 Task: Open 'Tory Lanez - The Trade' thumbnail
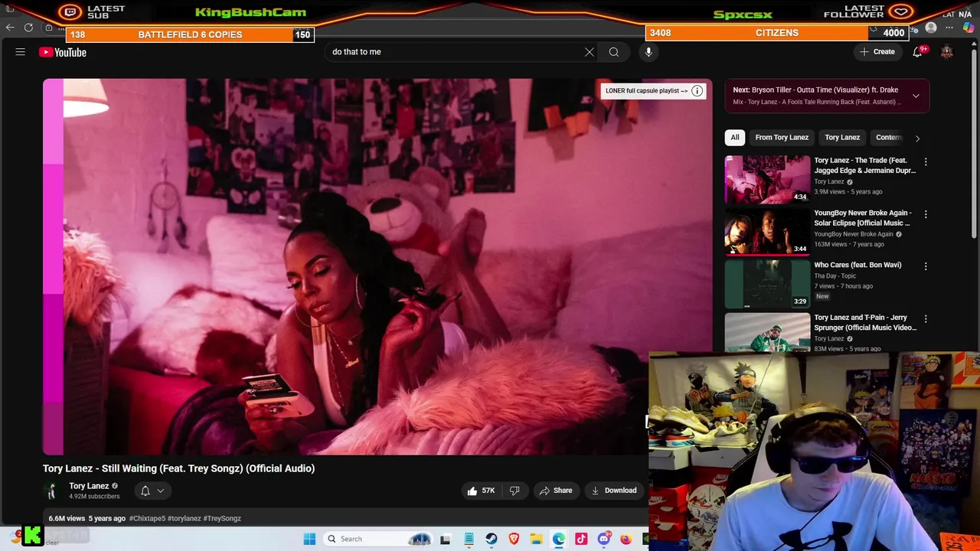click(767, 179)
